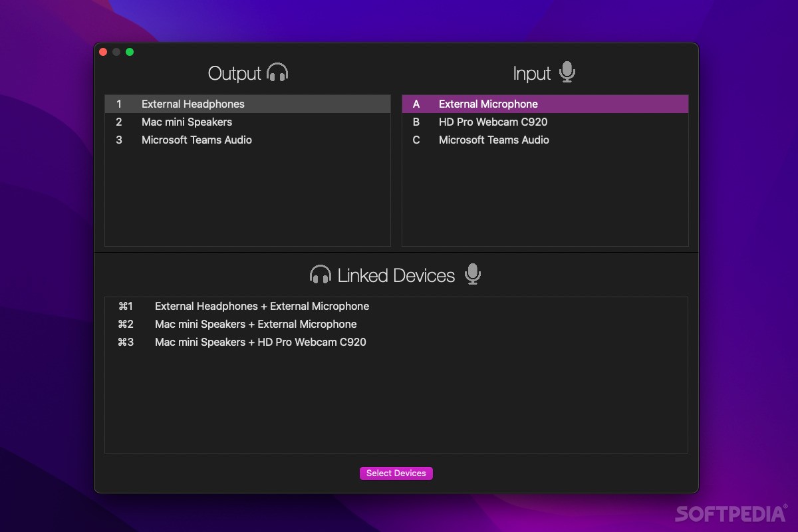
Task: Select External Microphone input device
Action: pos(545,104)
